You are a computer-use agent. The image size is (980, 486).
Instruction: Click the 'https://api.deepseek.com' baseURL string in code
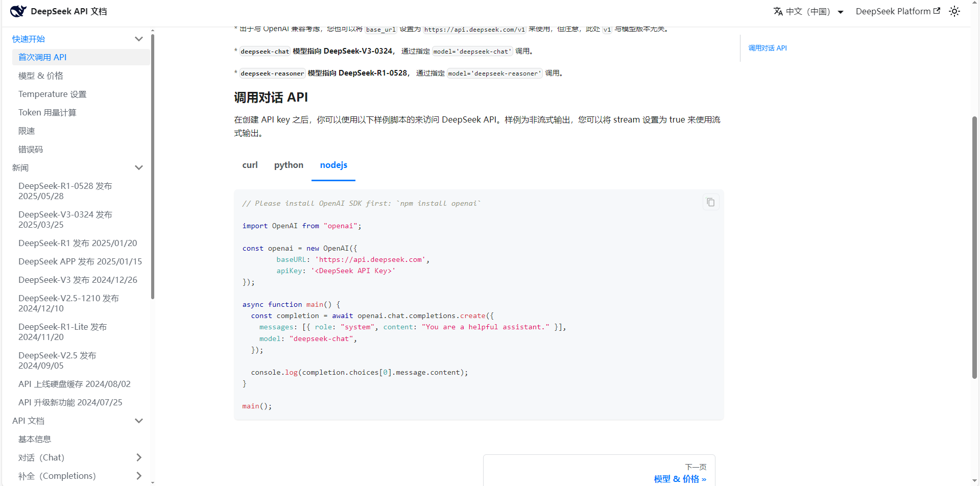tap(370, 259)
